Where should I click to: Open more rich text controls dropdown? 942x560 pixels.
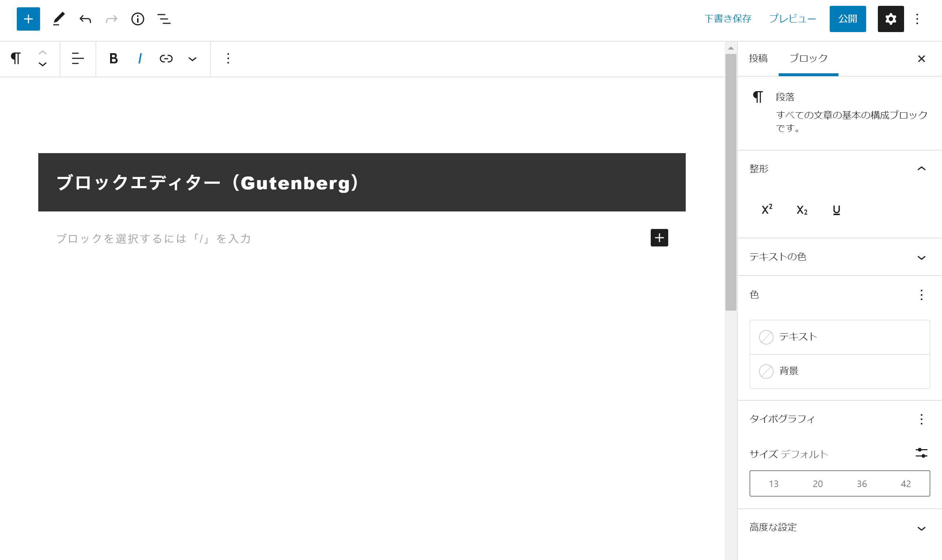[x=192, y=59]
